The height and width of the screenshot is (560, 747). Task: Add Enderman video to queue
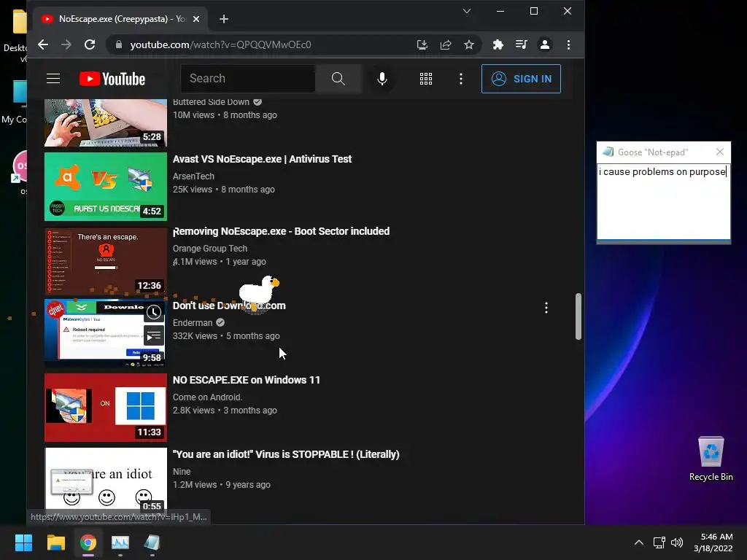153,336
